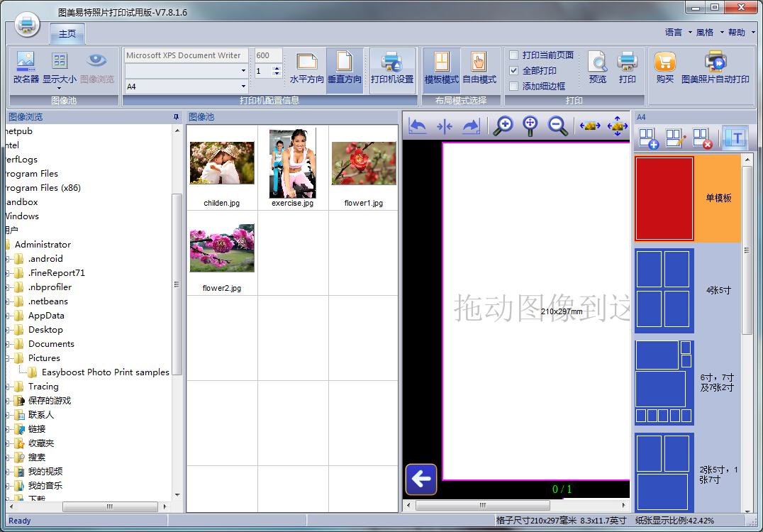
Task: Enable the 打印当前页面 checkbox
Action: click(x=514, y=55)
